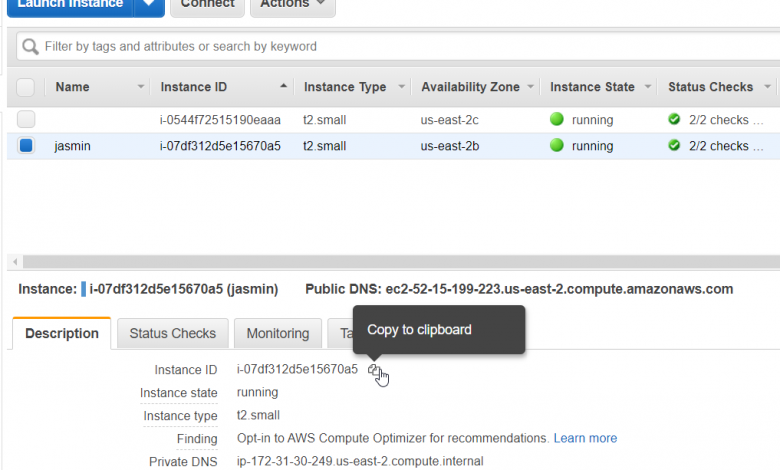Expand the Actions dropdown menu
Image resolution: width=780 pixels, height=470 pixels.
click(x=292, y=4)
